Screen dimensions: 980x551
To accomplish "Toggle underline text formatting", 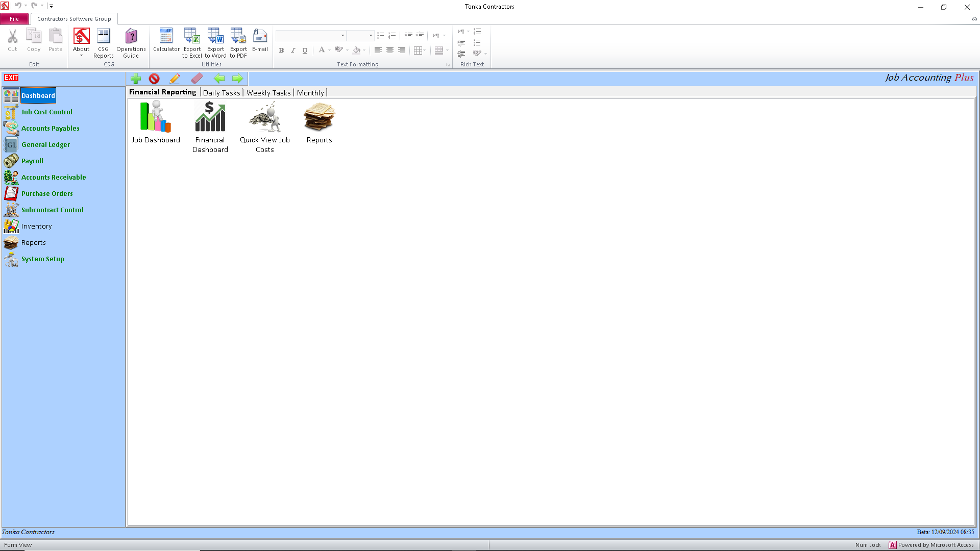I will click(305, 50).
